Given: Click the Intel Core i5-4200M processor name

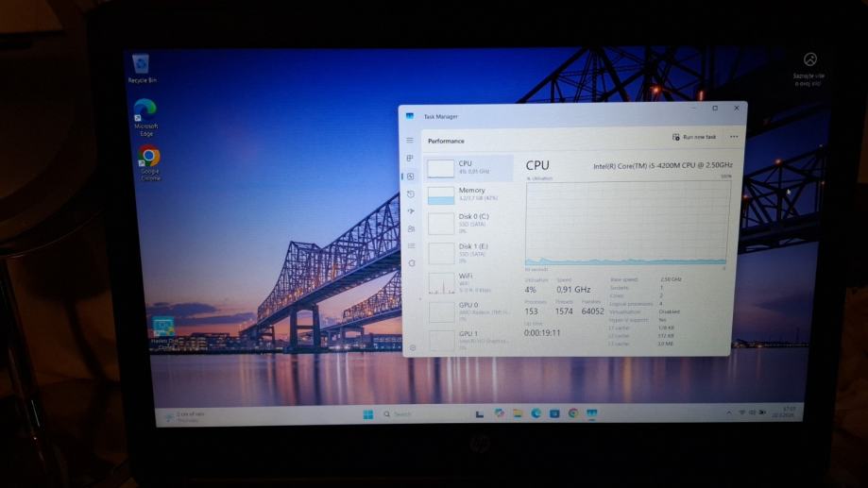Looking at the screenshot, I should (x=663, y=165).
